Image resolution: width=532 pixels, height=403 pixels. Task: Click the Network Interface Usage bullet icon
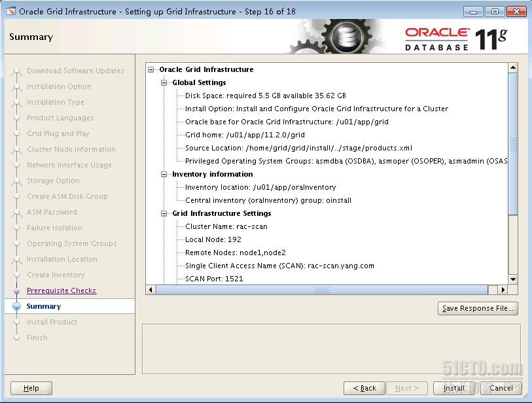[x=16, y=166]
